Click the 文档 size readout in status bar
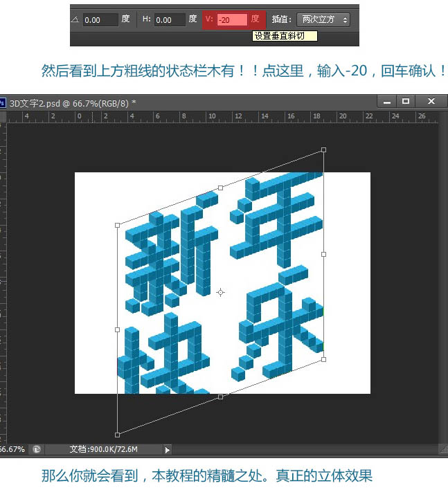The image size is (448, 490). (x=104, y=449)
